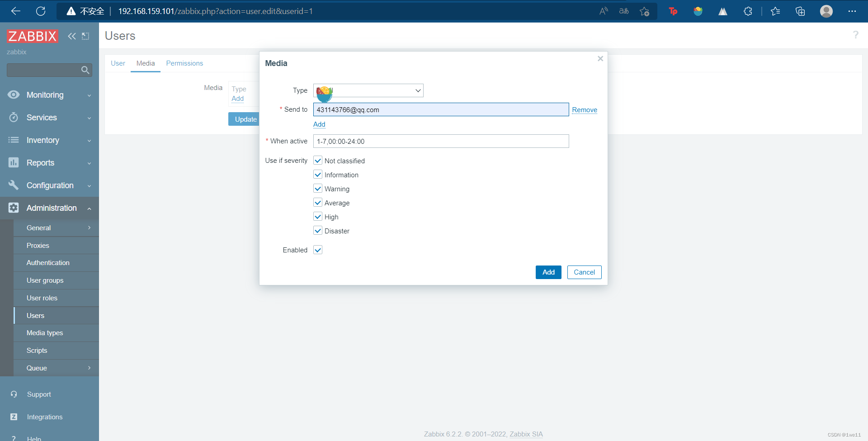Viewport: 868px width, 441px height.
Task: Toggle the High severity checkbox
Action: tap(318, 217)
